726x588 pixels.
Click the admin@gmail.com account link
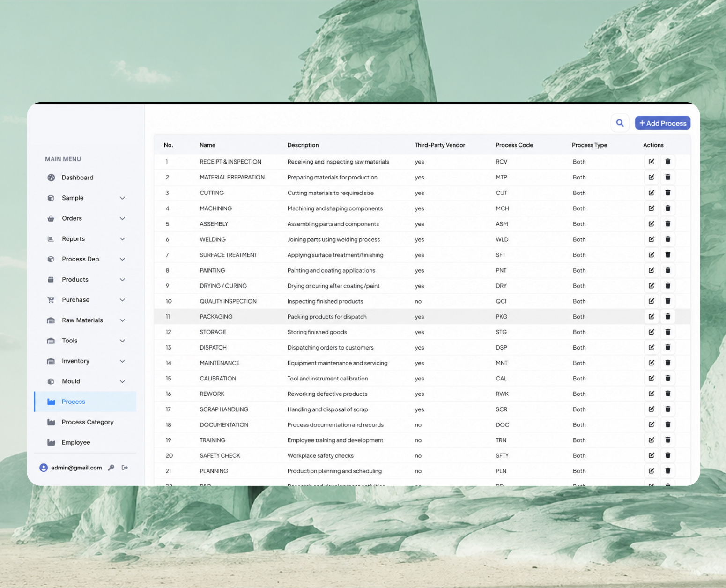tap(76, 468)
